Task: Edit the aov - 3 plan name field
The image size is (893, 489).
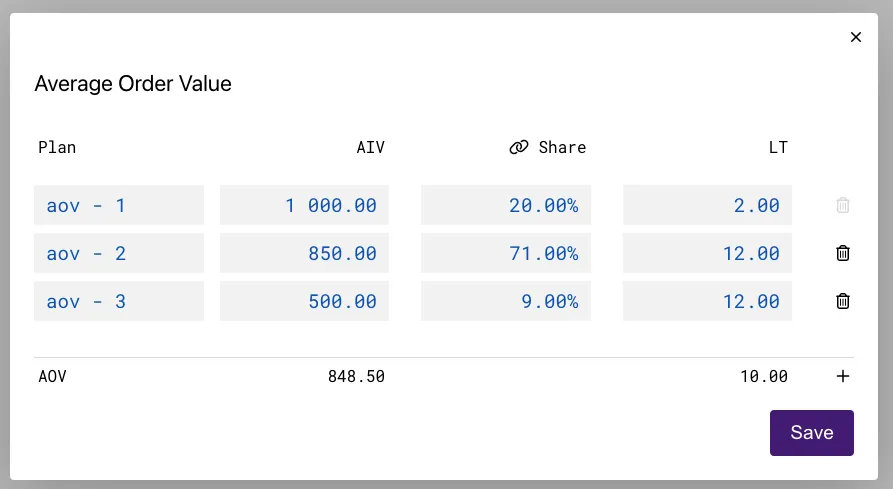Action: 119,301
